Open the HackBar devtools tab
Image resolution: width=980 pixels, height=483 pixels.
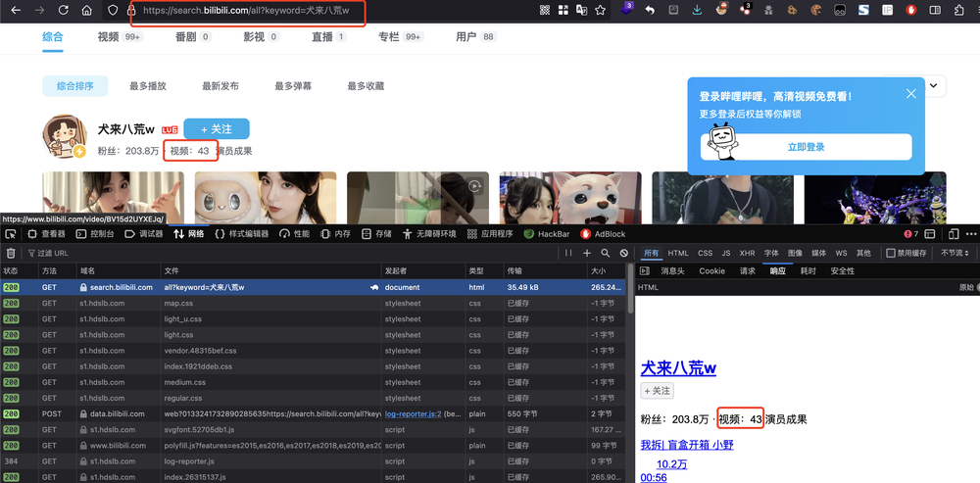[x=547, y=234]
